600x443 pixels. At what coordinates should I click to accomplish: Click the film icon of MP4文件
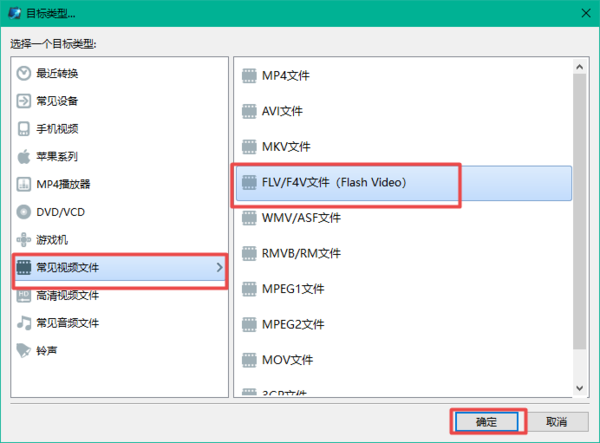249,76
